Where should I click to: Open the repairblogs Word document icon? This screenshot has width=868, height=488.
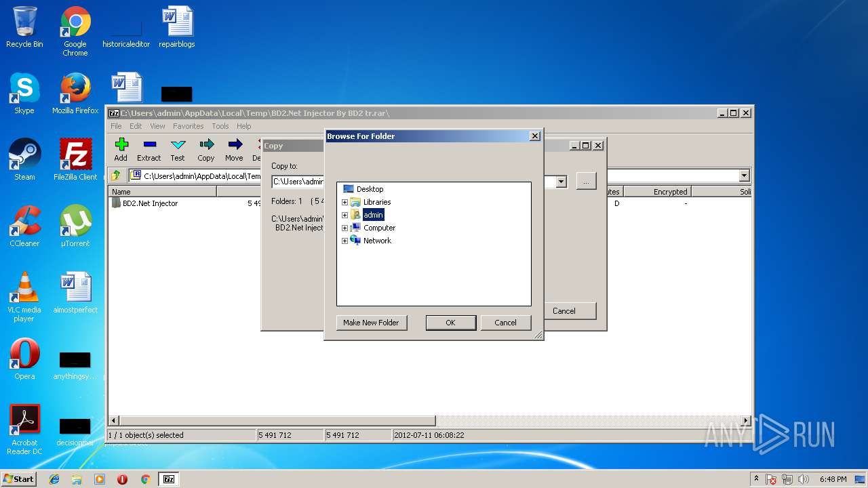tap(177, 27)
